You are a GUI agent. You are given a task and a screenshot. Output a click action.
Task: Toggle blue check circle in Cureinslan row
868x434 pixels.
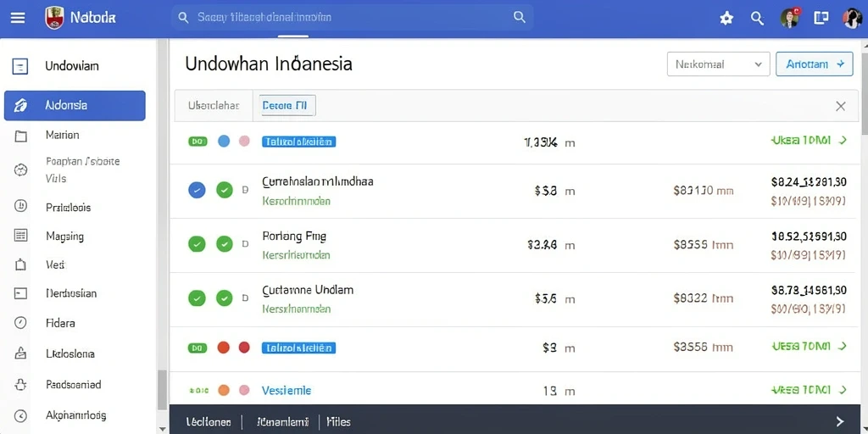tap(197, 191)
